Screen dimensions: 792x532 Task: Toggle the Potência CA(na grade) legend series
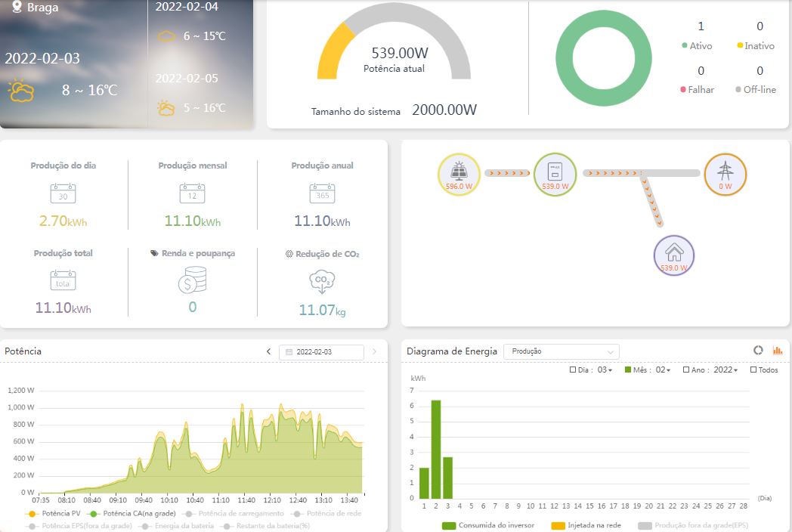(x=131, y=513)
